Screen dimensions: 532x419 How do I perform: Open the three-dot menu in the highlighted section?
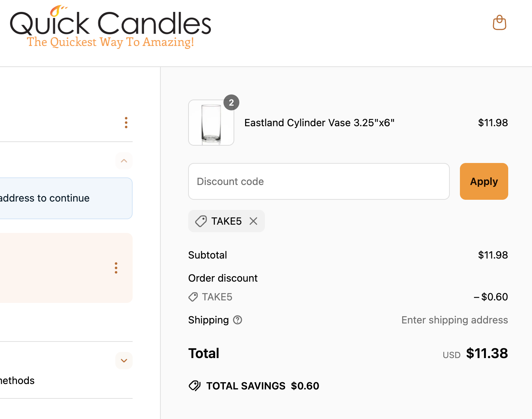coord(116,268)
